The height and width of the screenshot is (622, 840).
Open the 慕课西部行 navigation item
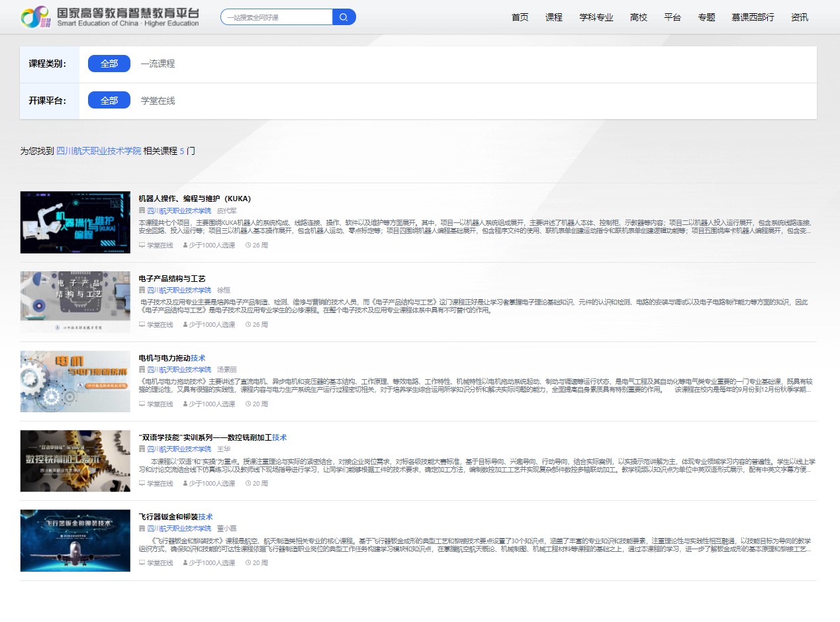753,17
